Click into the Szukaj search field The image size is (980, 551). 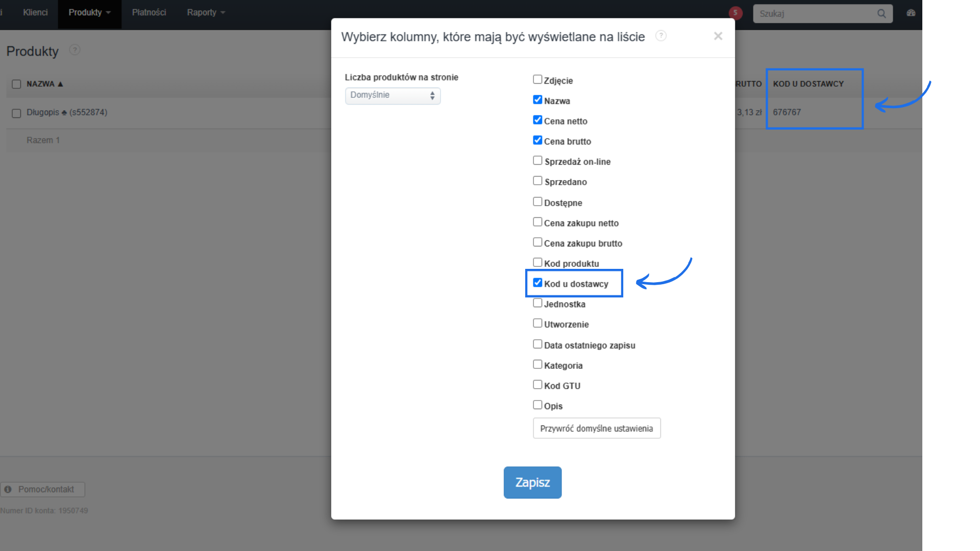point(814,14)
